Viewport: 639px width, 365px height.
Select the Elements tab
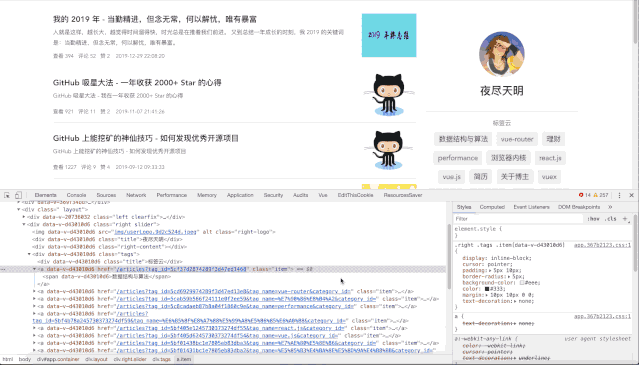[45, 195]
